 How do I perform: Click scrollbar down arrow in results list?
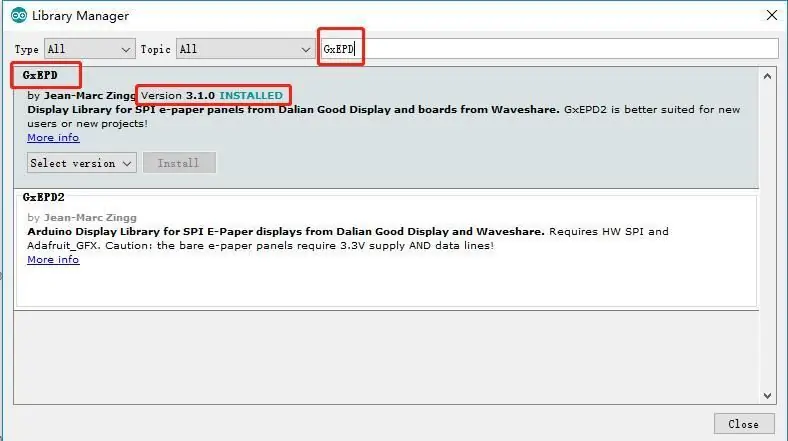[767, 396]
